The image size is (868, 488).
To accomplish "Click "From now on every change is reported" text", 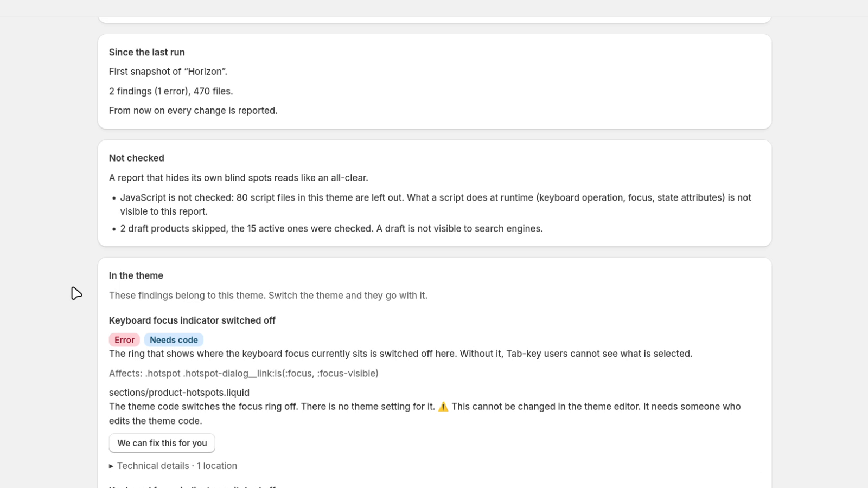I will tap(193, 111).
